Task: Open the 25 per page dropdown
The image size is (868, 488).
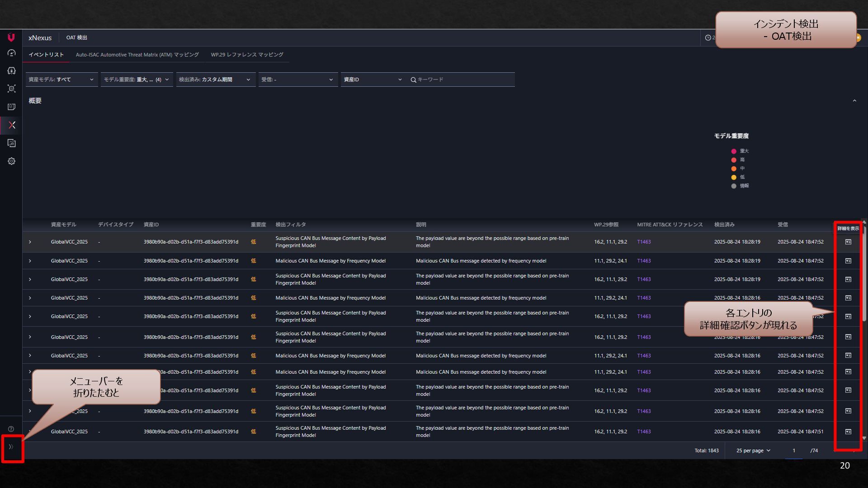Action: coord(753,450)
